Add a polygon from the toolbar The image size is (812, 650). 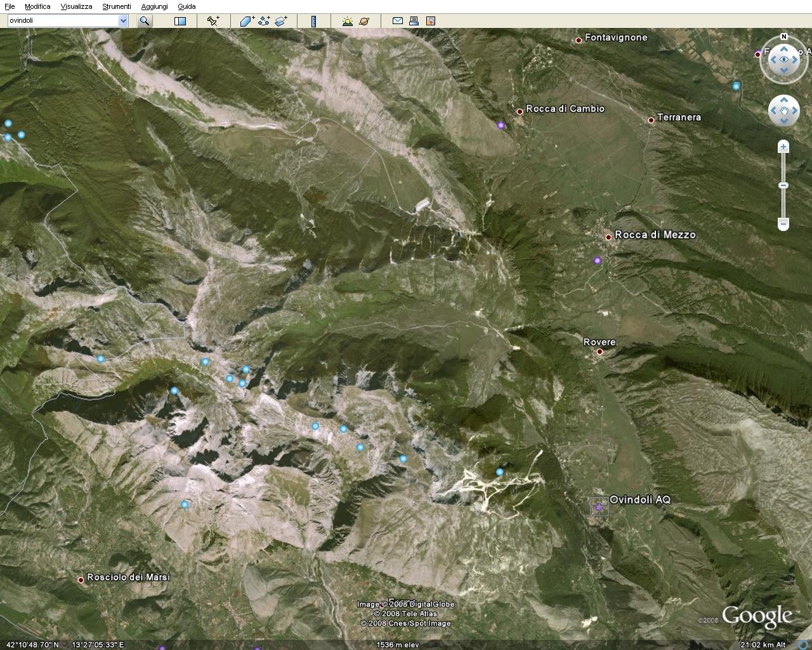pos(247,21)
